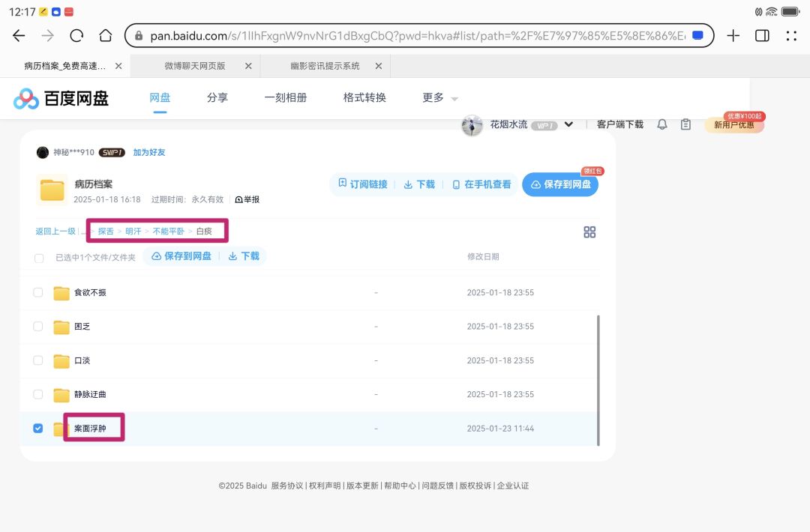Click the list toolbar 下载 button
Viewport: 810px width, 532px height.
click(244, 256)
